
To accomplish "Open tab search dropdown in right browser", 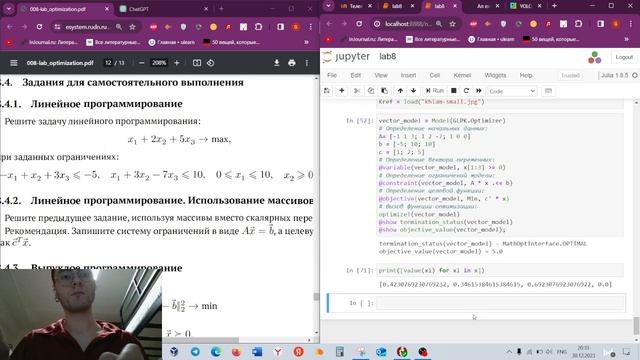I will 328,6.
